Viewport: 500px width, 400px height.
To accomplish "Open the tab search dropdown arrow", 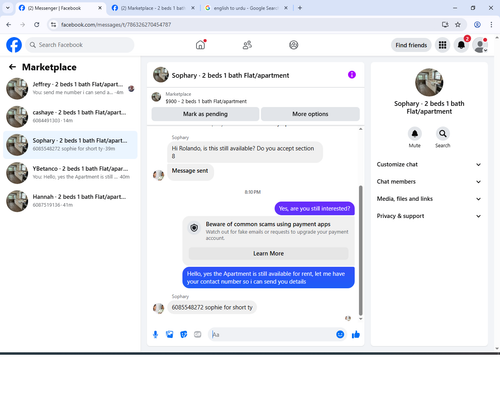I will 8,8.
